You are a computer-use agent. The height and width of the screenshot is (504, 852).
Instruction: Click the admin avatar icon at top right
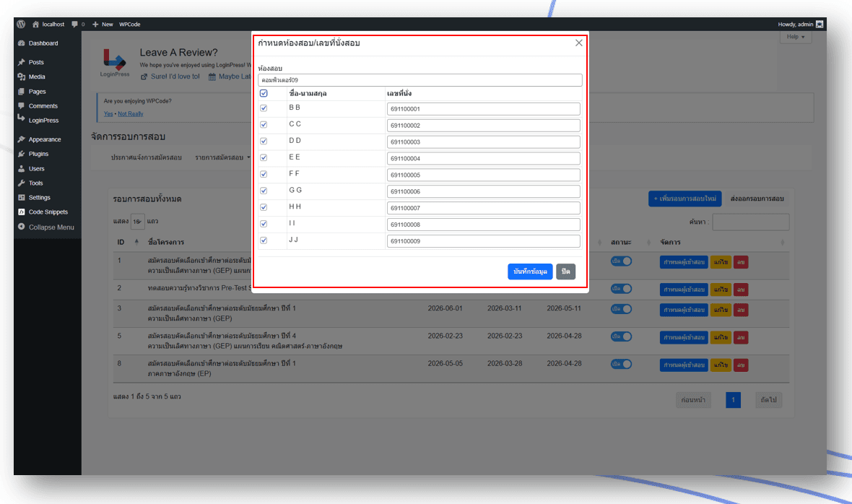click(x=820, y=24)
